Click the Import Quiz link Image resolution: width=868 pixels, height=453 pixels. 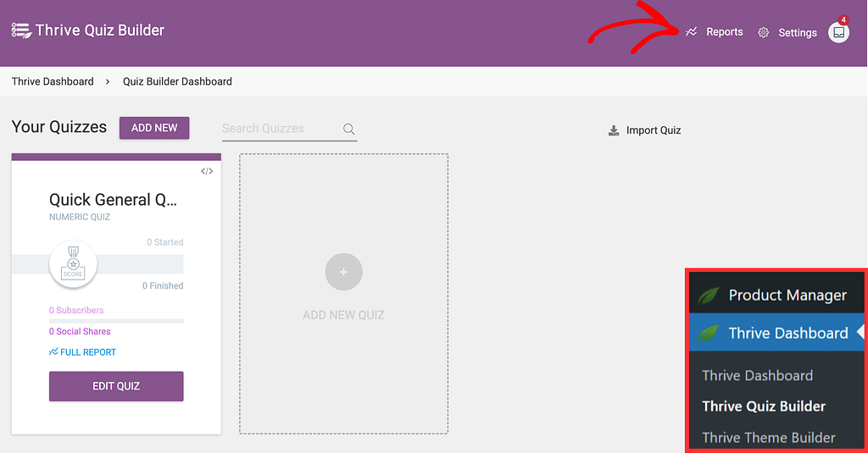[x=654, y=130]
